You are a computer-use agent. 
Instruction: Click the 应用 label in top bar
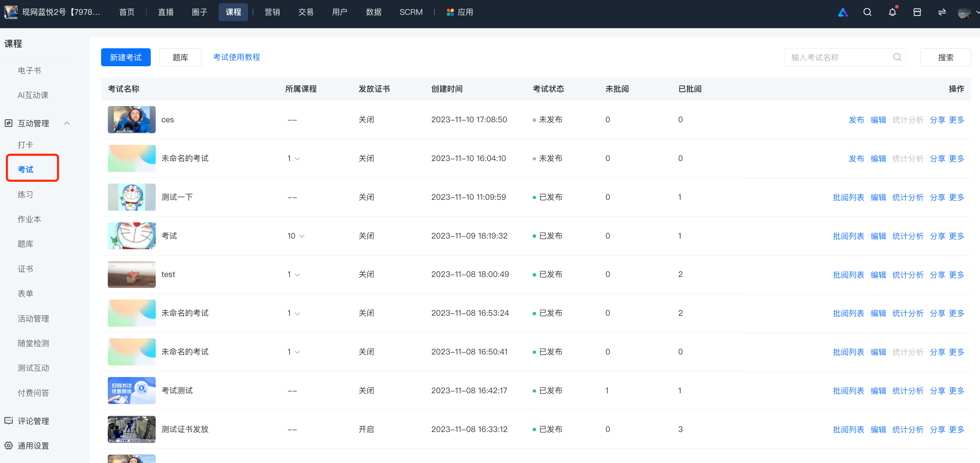[465, 12]
